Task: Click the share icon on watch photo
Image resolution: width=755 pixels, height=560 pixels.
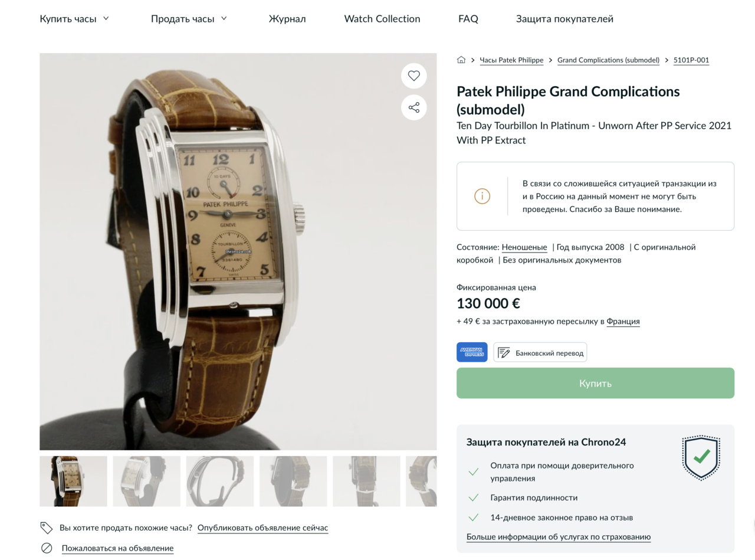Action: [414, 107]
